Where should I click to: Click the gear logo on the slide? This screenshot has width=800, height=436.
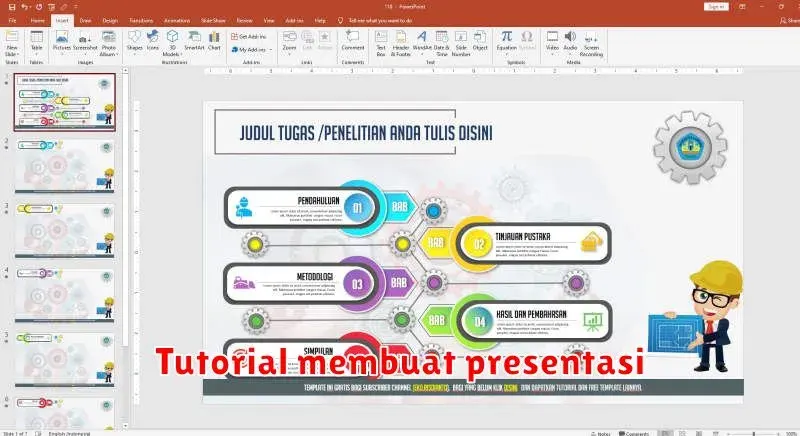(690, 148)
